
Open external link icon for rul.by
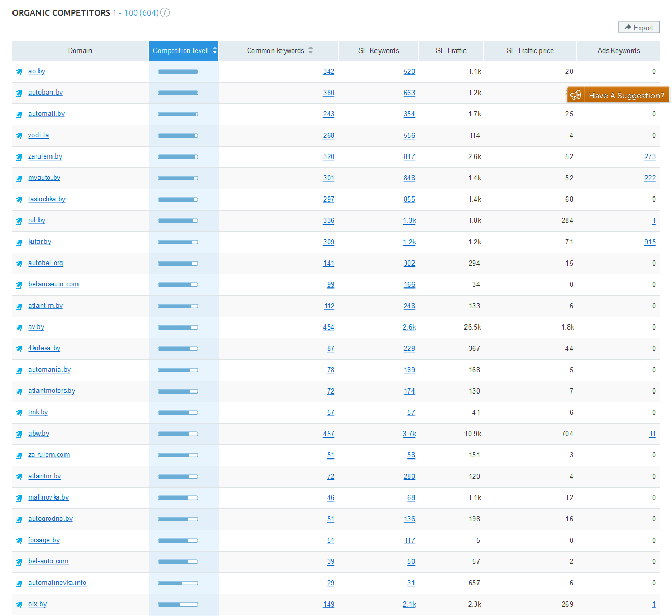point(19,221)
